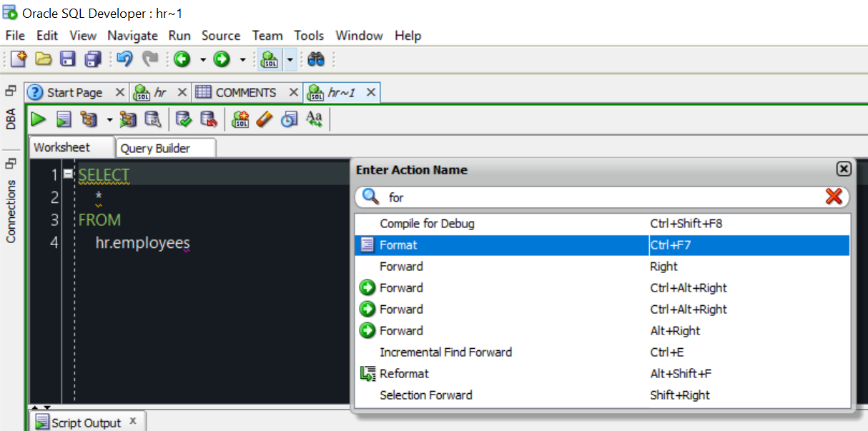The height and width of the screenshot is (431, 868).
Task: Open the Help menu
Action: coord(408,35)
